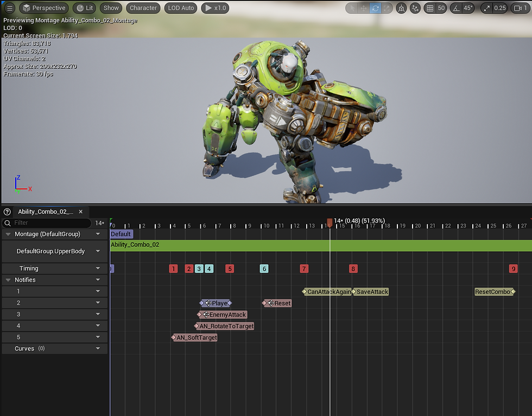Click the surface snapping icon
The image size is (532, 416).
(415, 8)
